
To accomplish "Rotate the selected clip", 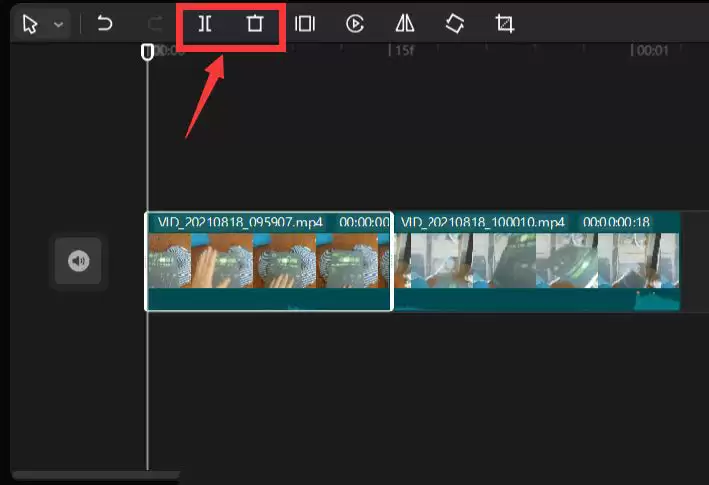I will (455, 24).
